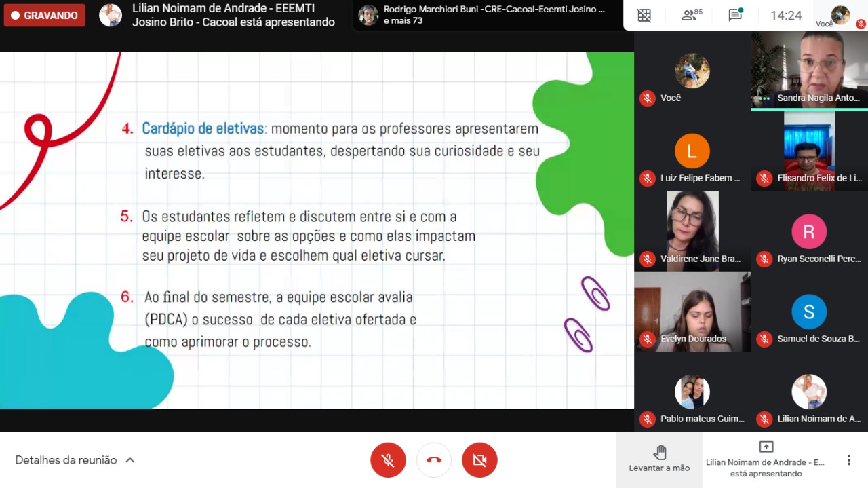Click muted mic icon beside Lilian Noimam tile
Image resolution: width=868 pixels, height=488 pixels.
click(x=764, y=419)
